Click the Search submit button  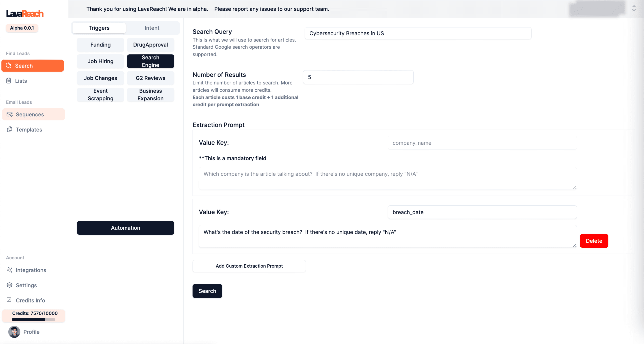(x=207, y=291)
